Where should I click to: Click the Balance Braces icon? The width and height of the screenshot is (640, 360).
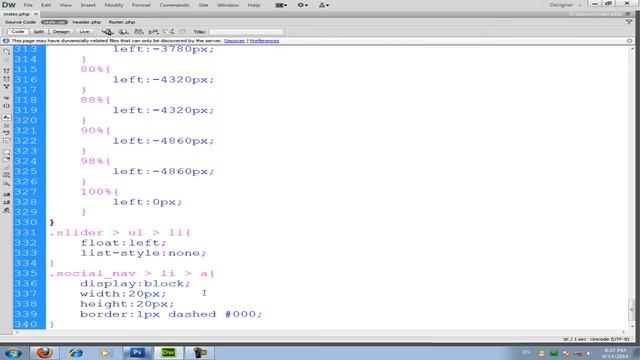click(x=6, y=106)
